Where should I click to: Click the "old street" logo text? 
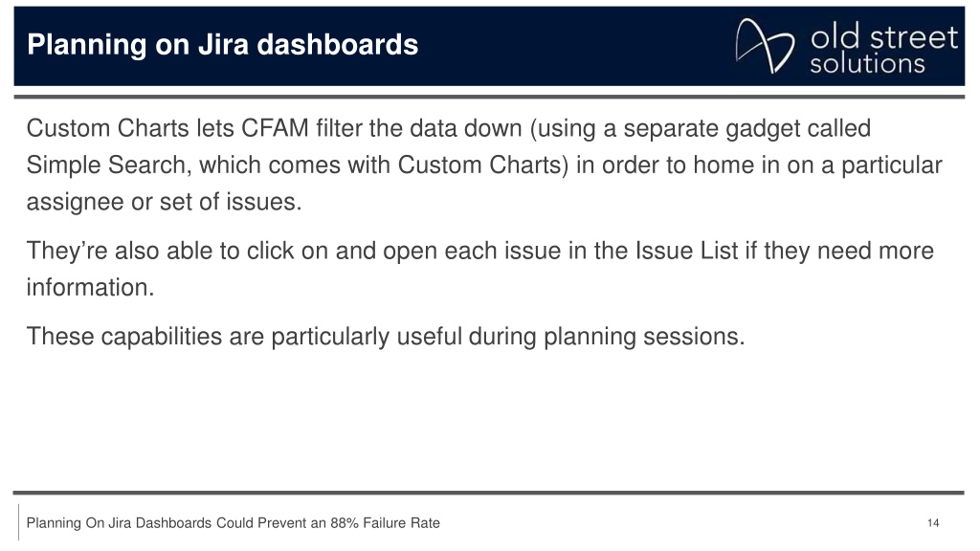click(883, 37)
